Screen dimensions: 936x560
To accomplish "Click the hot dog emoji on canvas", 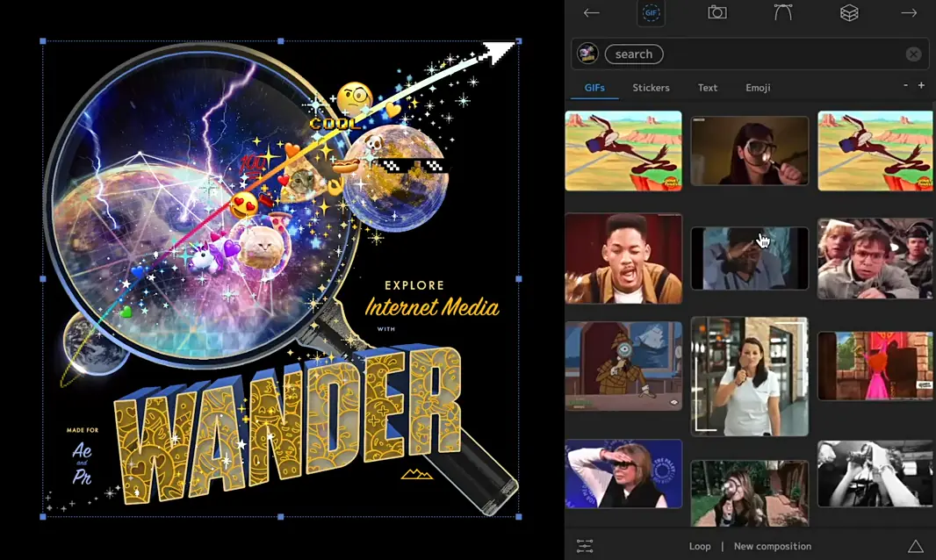I will [346, 165].
